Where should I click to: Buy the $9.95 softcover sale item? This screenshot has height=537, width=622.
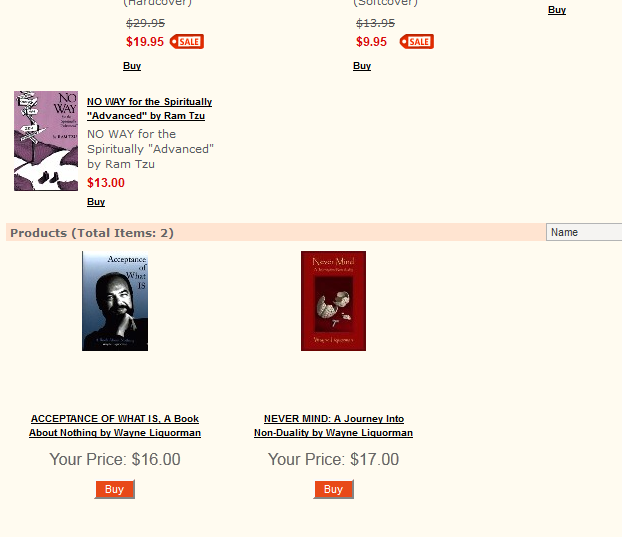click(362, 66)
